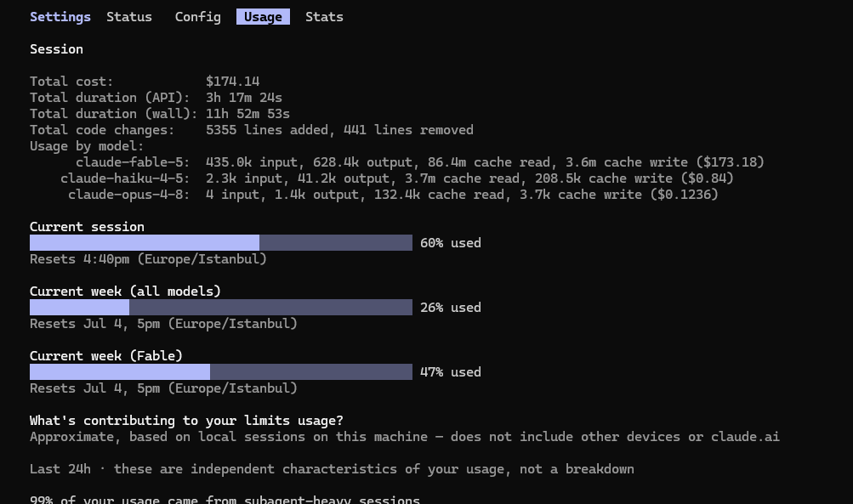Click the claude-opus-4-8 usage row
Viewport: 853px width, 504px height.
(393, 195)
